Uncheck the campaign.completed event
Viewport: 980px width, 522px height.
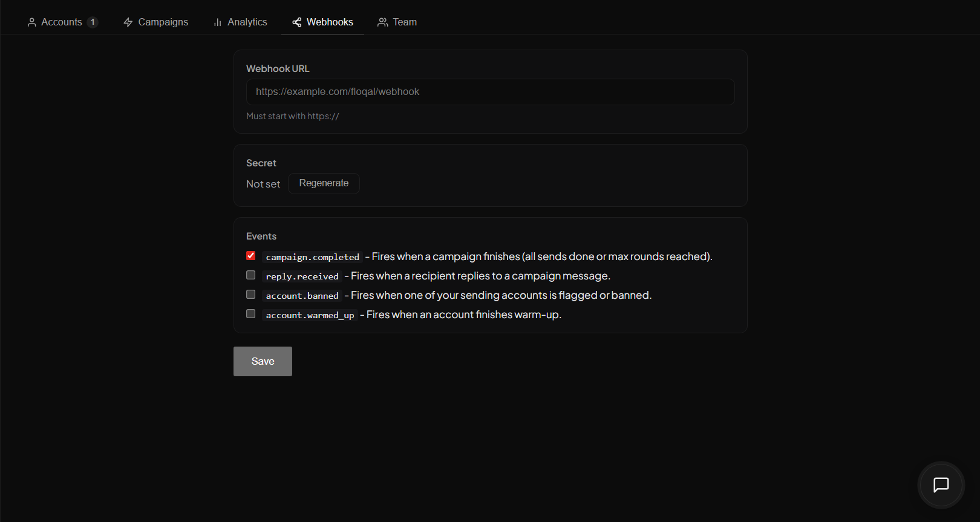[251, 256]
